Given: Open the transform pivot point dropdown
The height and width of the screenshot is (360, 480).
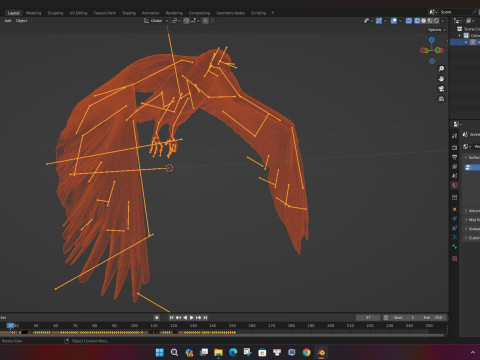Looking at the screenshot, I should tap(176, 21).
